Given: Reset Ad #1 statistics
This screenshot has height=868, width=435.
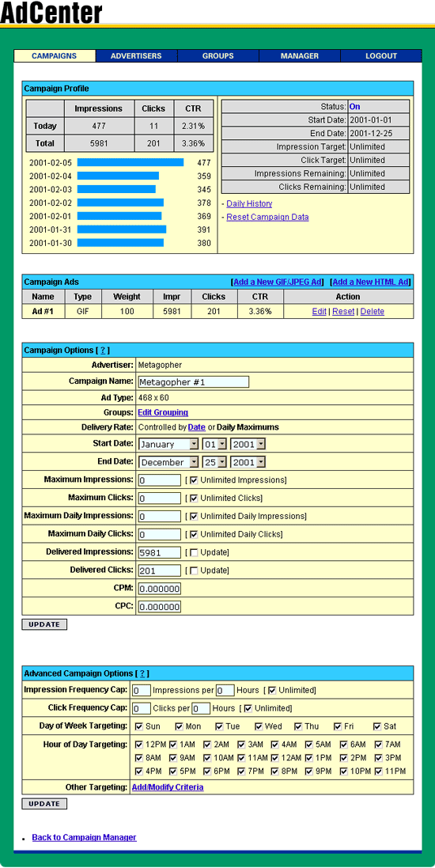Looking at the screenshot, I should [343, 312].
